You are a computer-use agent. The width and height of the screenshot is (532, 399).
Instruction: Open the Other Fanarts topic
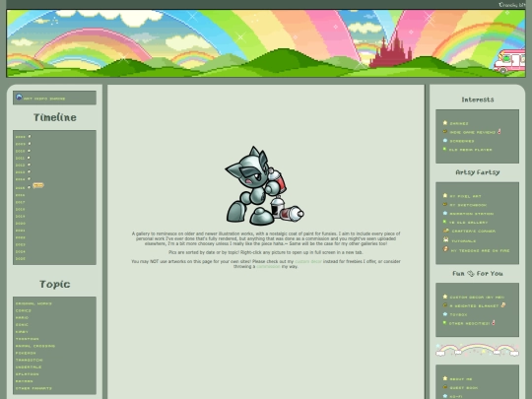coord(33,388)
